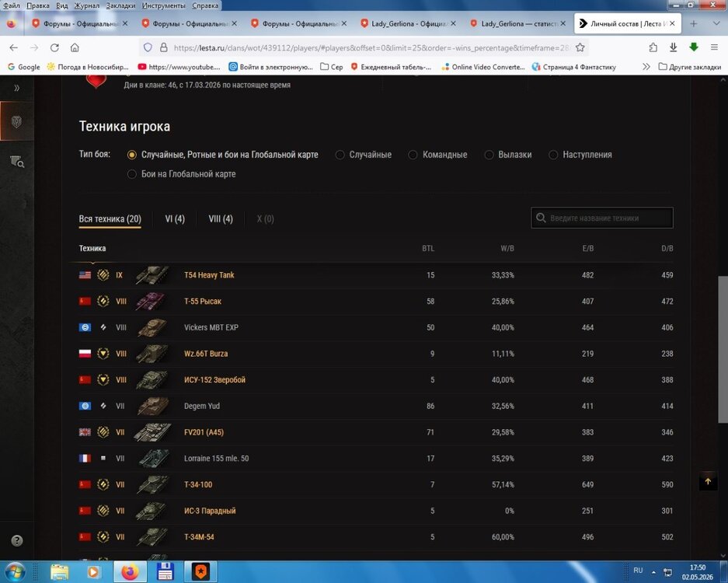The image size is (728, 583).
Task: Select Бои на Глобальной карте radio
Action: pyautogui.click(x=132, y=174)
